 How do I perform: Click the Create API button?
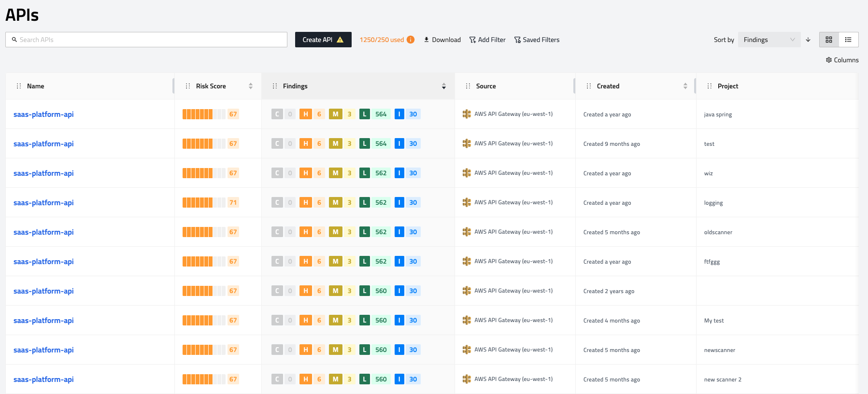(x=323, y=40)
